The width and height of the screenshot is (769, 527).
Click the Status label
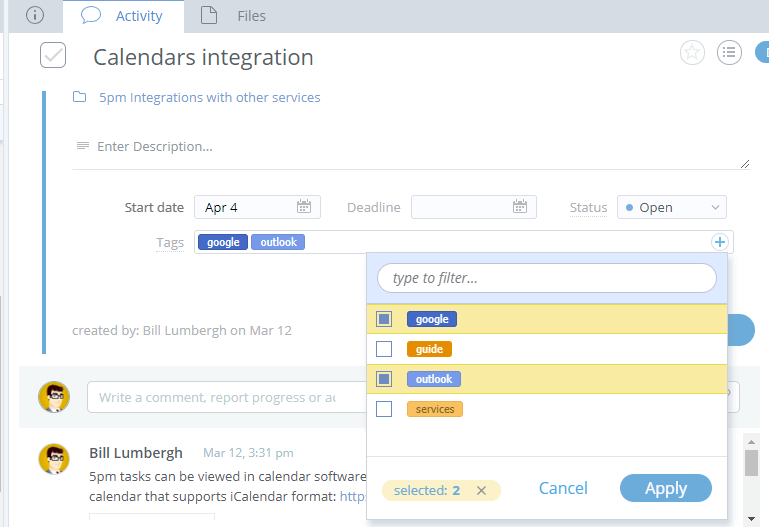pos(588,208)
